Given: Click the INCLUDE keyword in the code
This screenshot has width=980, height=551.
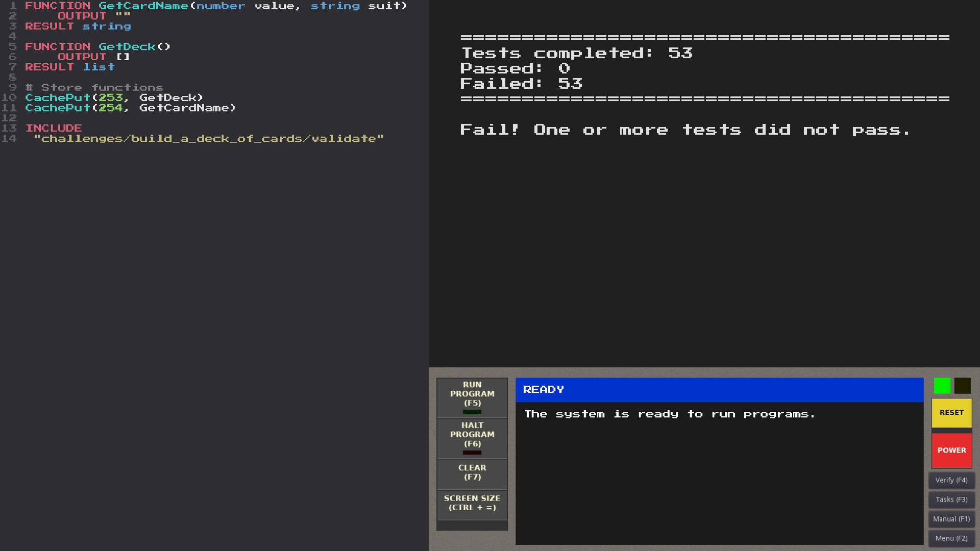Looking at the screenshot, I should [54, 128].
